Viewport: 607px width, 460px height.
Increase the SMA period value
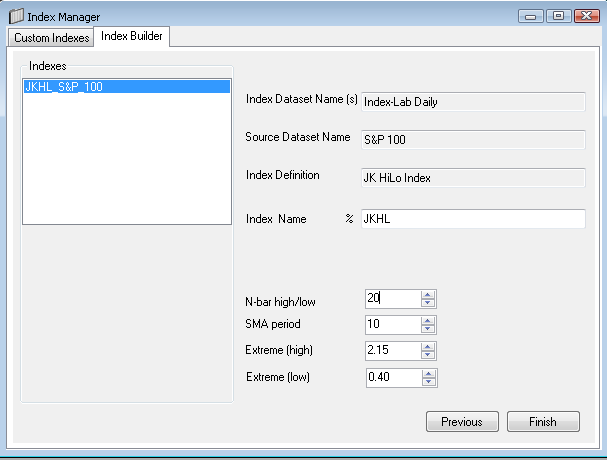[x=428, y=320]
